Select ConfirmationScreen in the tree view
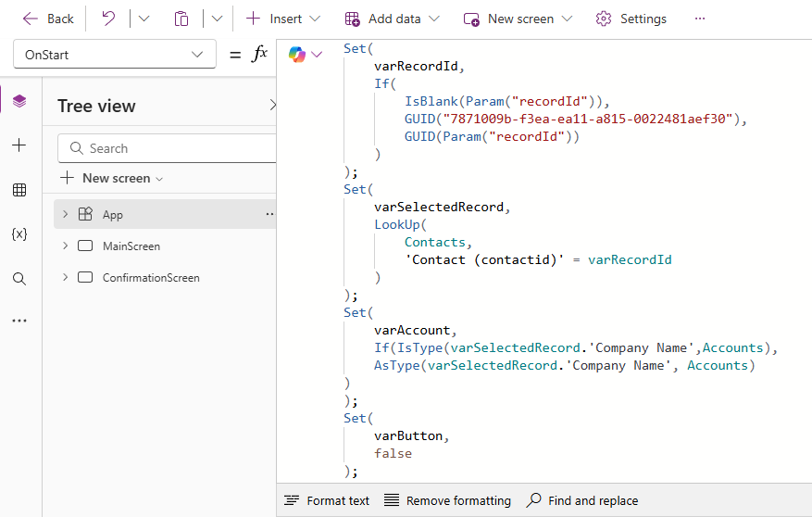812x517 pixels. click(151, 278)
